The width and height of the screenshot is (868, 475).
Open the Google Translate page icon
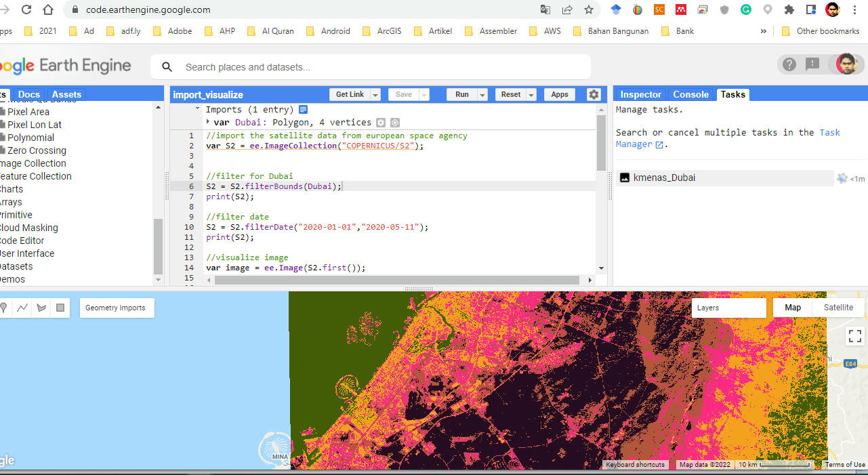545,9
